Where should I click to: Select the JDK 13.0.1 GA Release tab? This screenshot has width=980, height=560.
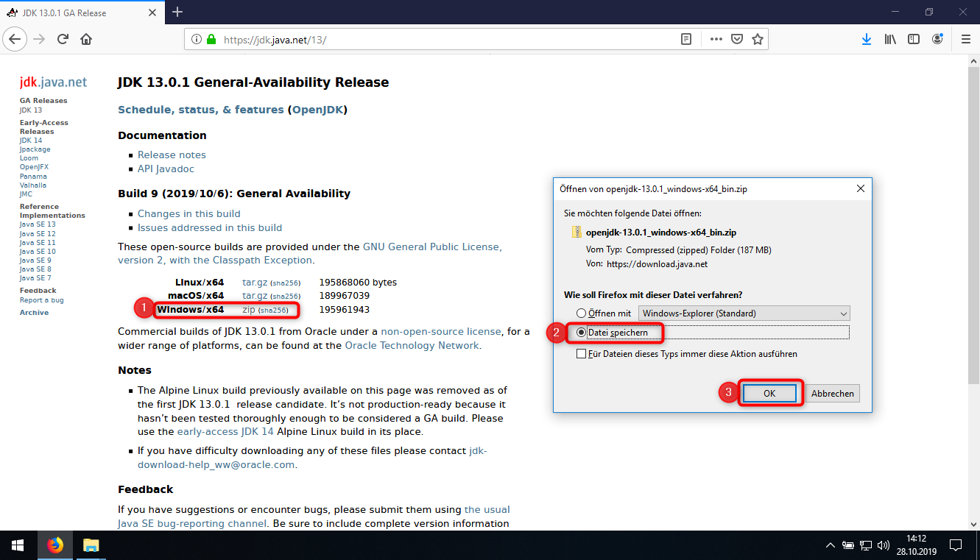81,12
